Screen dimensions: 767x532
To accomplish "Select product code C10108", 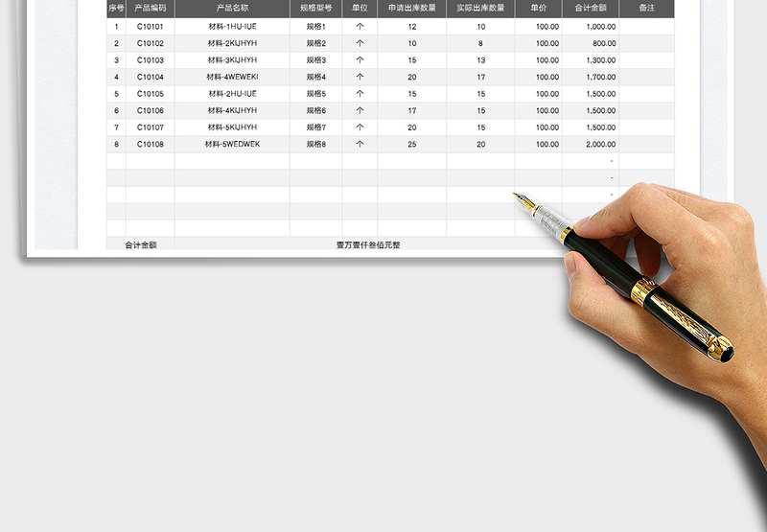I will (x=151, y=144).
